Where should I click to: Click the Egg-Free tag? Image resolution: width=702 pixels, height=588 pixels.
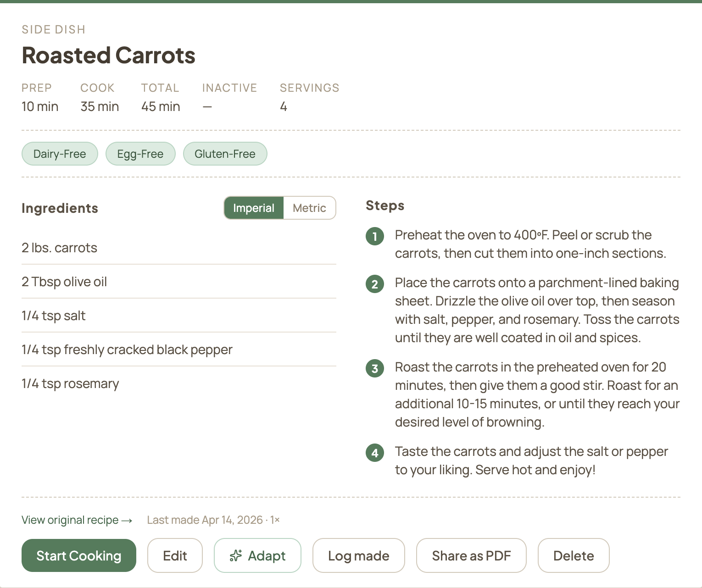[140, 154]
